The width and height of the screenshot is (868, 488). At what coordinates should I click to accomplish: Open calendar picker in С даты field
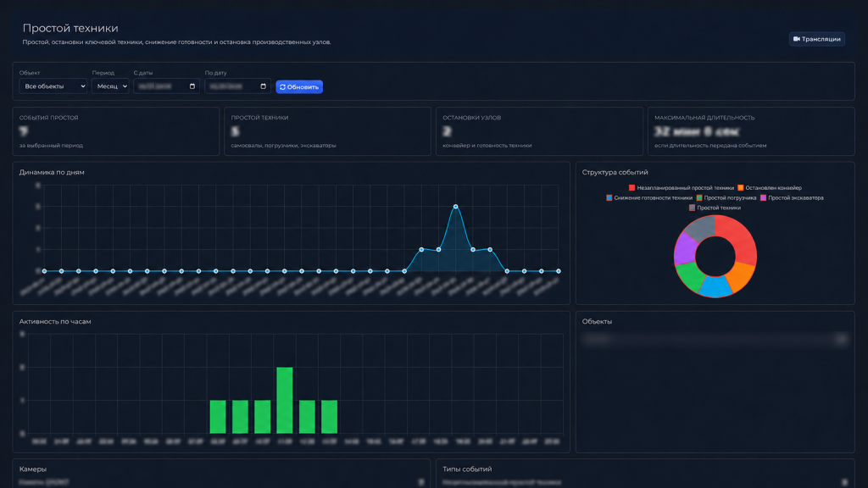pos(192,86)
